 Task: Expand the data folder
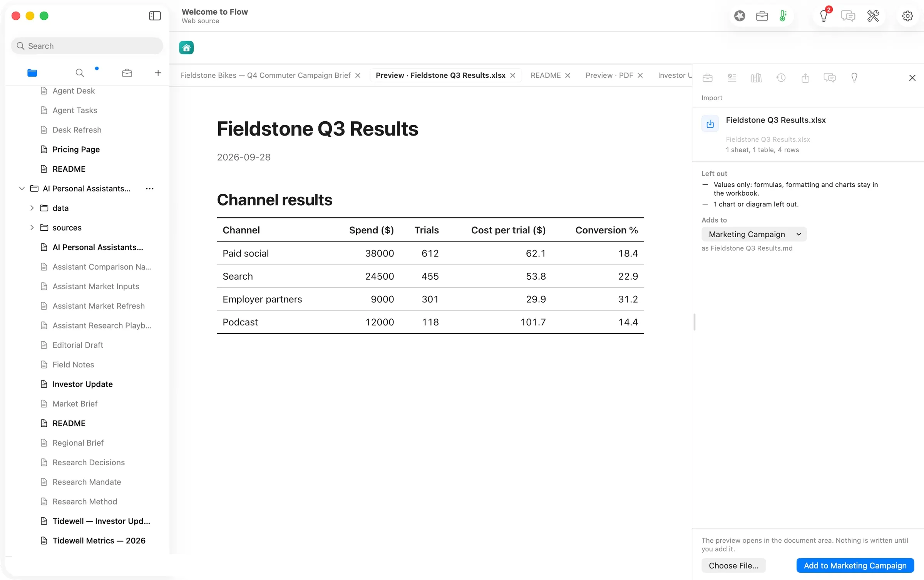(x=32, y=208)
